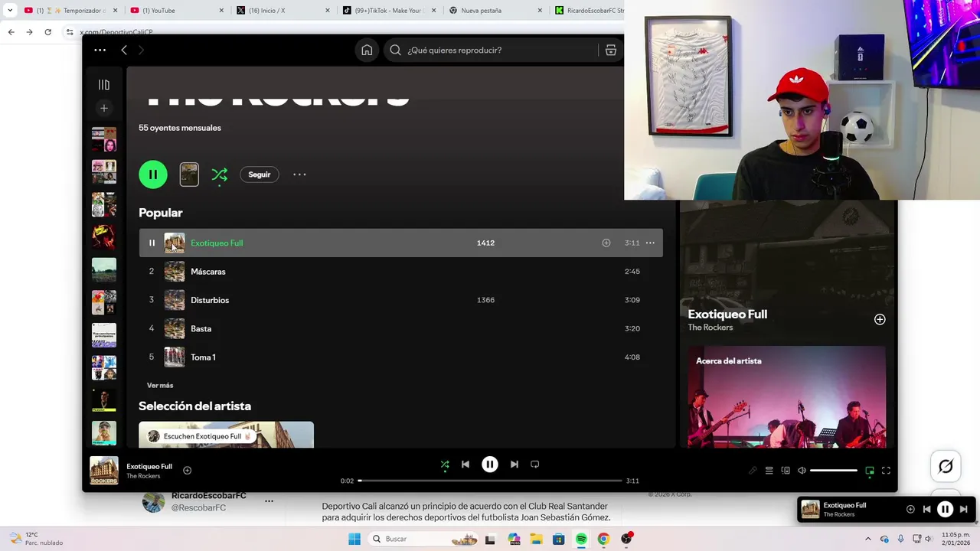Skip to next track in the Spotify player
Image resolution: width=980 pixels, height=551 pixels.
[x=514, y=465]
